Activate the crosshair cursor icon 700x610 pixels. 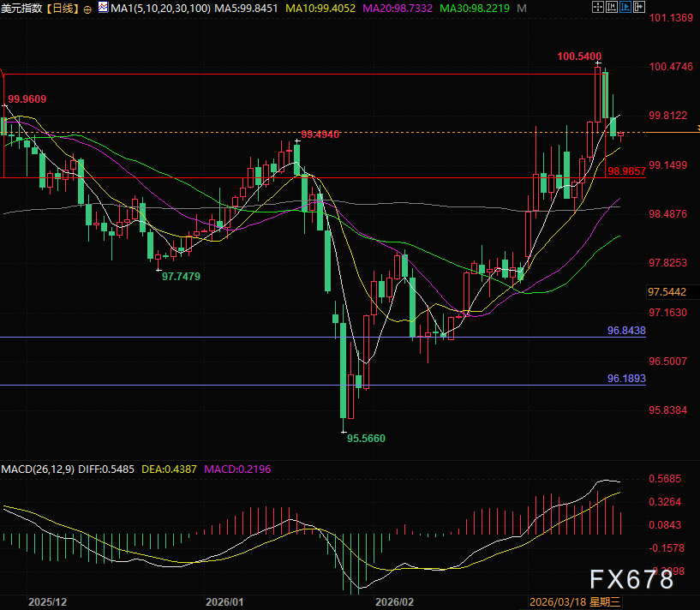598,7
